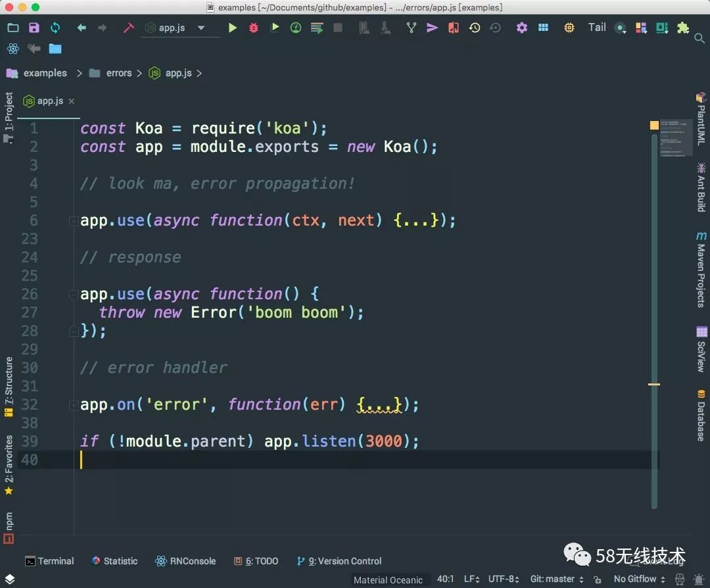The image size is (710, 588).
Task: Open the npm tool window
Action: click(x=9, y=527)
